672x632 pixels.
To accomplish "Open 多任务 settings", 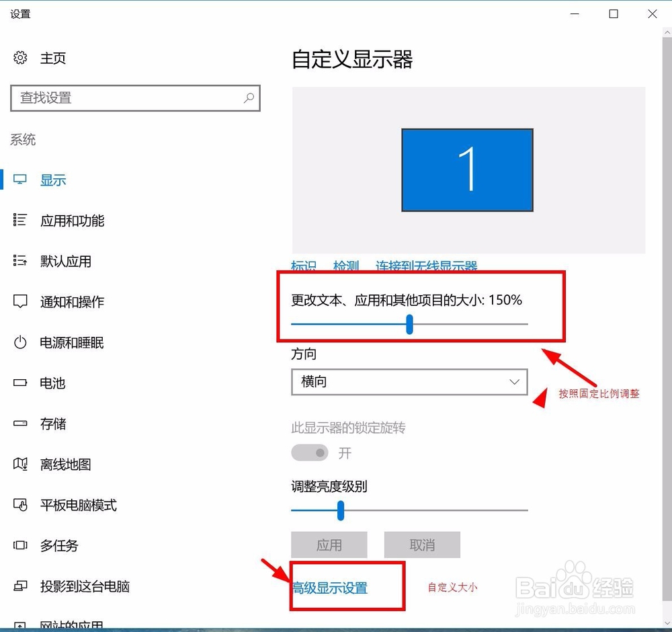I will [58, 546].
